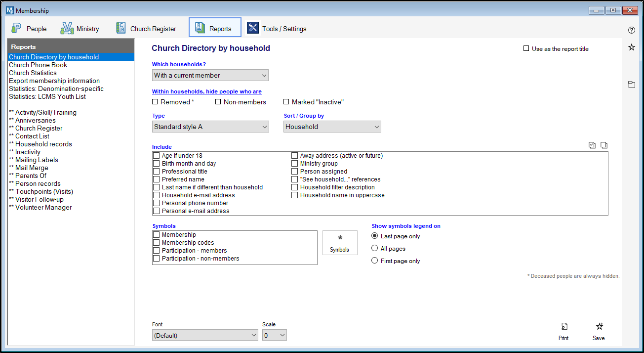
Task: Click the check all Include items icon
Action: click(x=592, y=145)
